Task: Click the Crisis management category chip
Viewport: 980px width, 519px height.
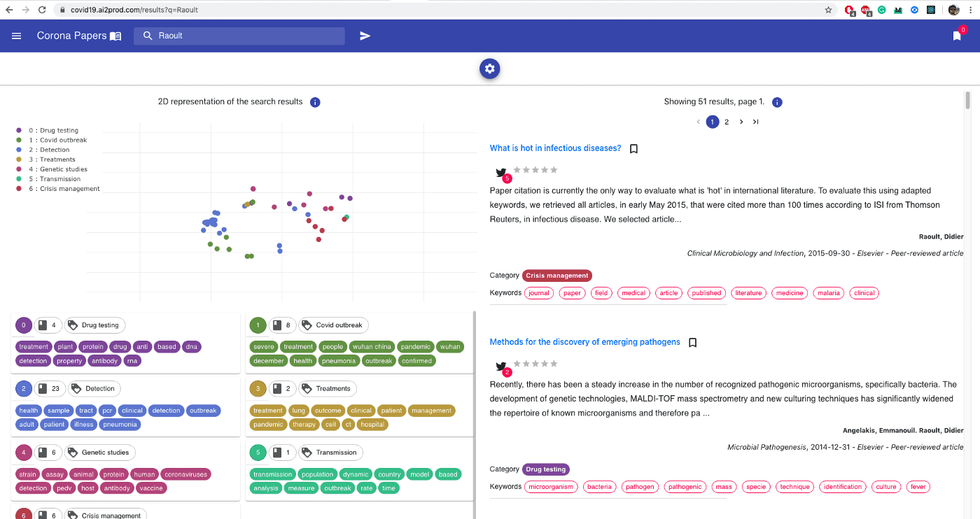Action: point(557,276)
